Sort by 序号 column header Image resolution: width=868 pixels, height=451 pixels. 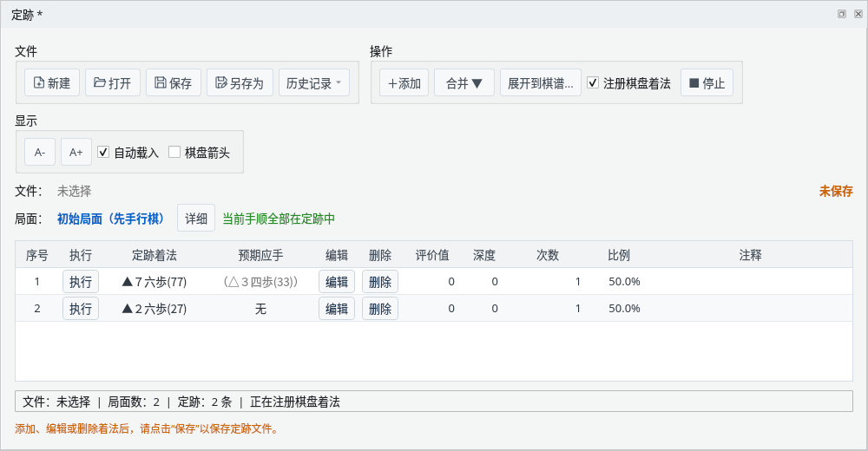(37, 255)
